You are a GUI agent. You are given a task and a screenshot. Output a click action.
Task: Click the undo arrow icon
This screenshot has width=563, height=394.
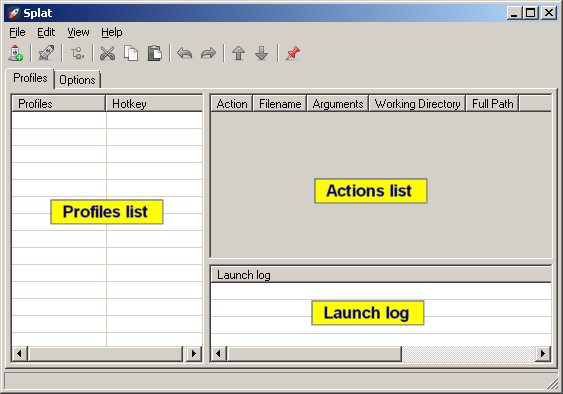tap(185, 53)
